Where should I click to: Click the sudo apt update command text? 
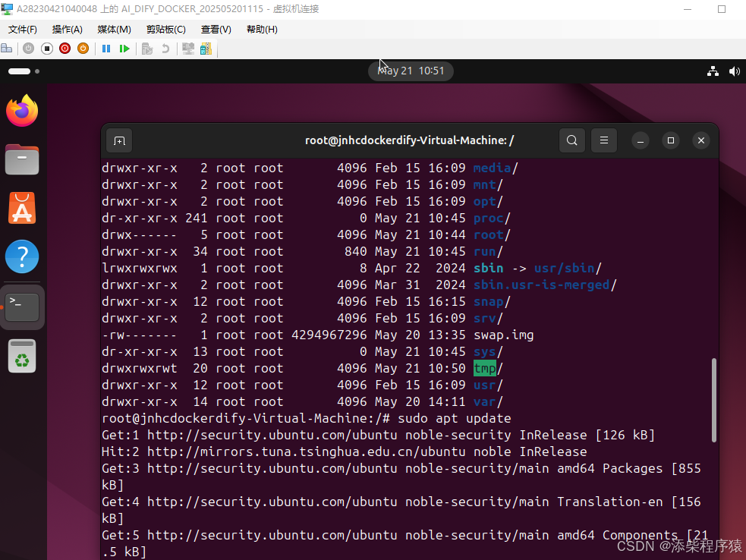click(x=455, y=418)
